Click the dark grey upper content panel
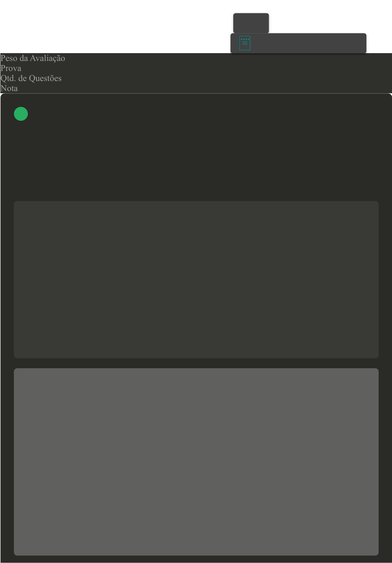This screenshot has height=563, width=392. pyautogui.click(x=196, y=279)
